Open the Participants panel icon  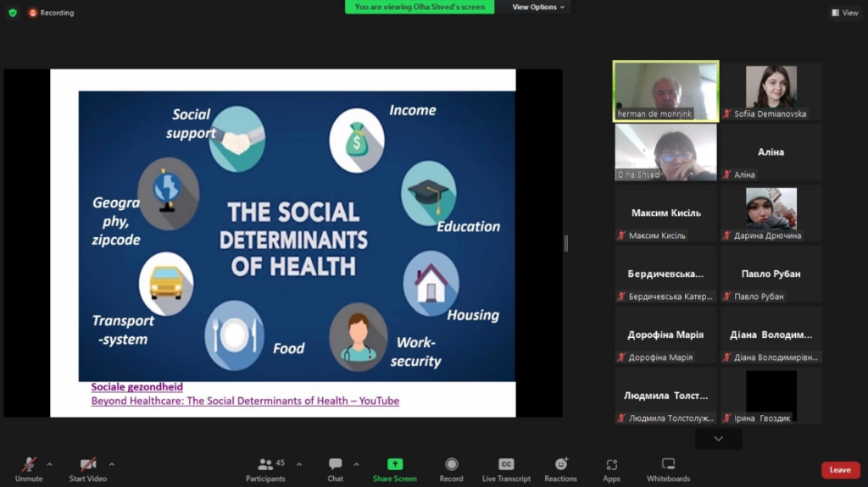coord(266,464)
